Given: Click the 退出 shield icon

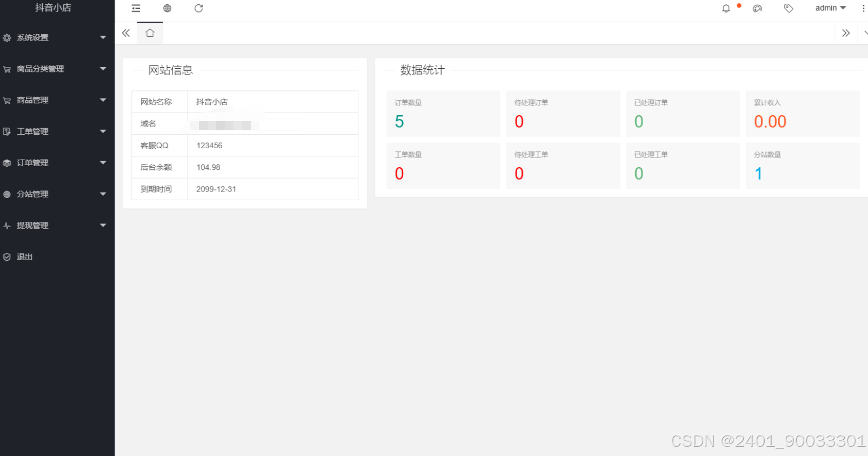Looking at the screenshot, I should point(7,257).
